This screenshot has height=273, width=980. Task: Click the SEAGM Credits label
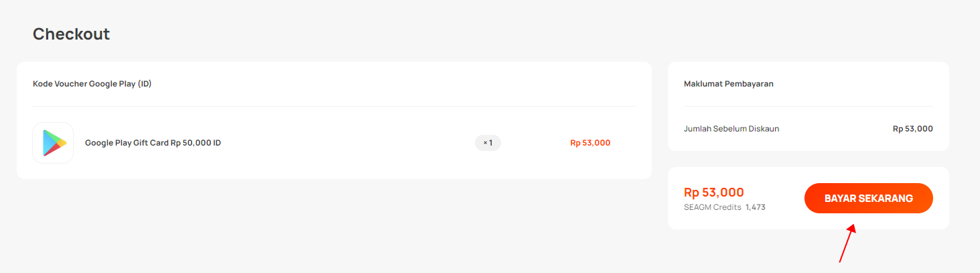[713, 207]
